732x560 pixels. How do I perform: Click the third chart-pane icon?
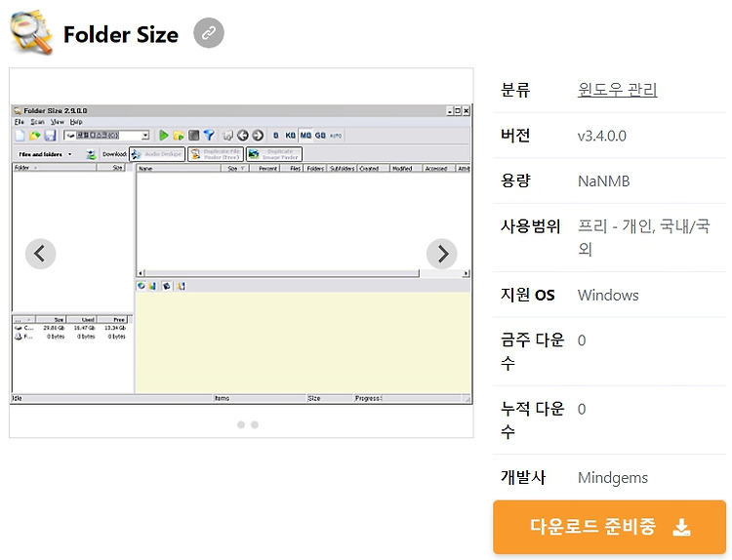click(167, 286)
